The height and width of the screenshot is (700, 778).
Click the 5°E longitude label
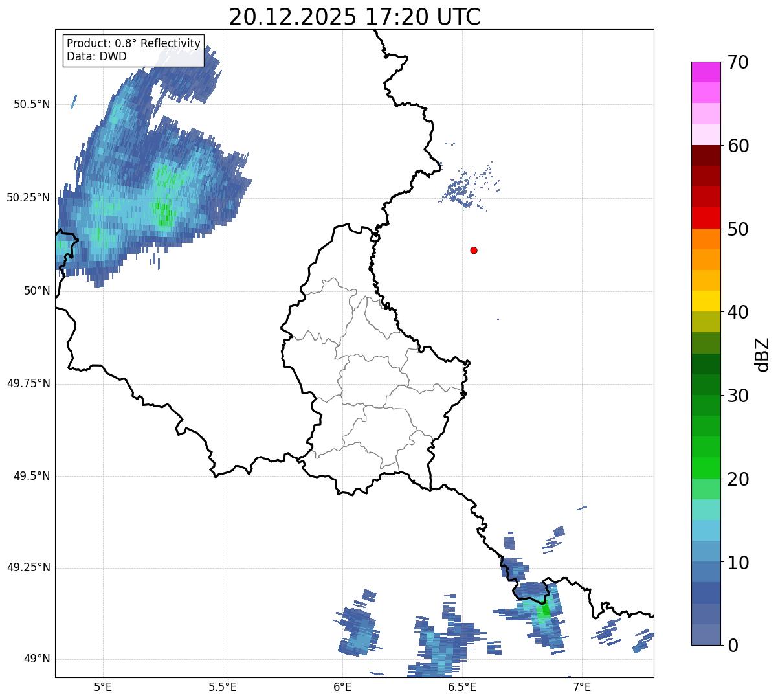(x=103, y=686)
